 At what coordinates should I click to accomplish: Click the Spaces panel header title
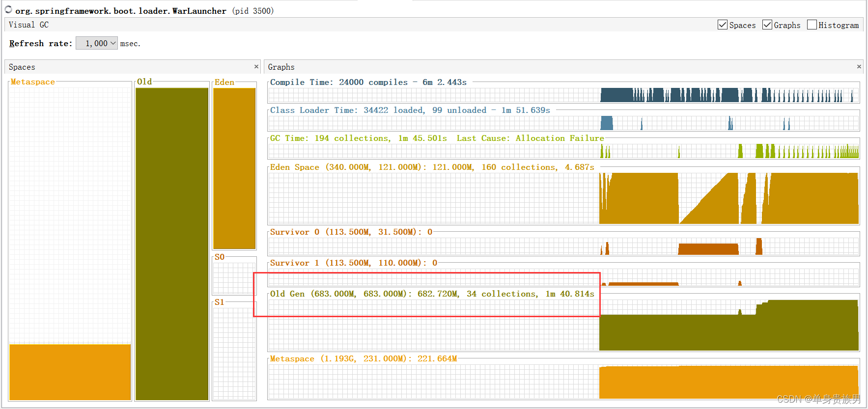[22, 67]
